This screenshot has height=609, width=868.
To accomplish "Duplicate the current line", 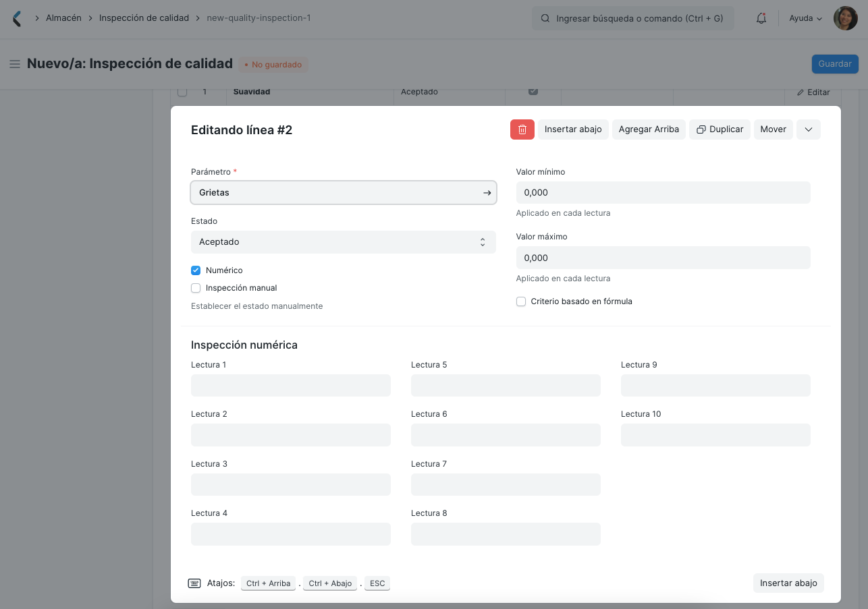I will [720, 129].
